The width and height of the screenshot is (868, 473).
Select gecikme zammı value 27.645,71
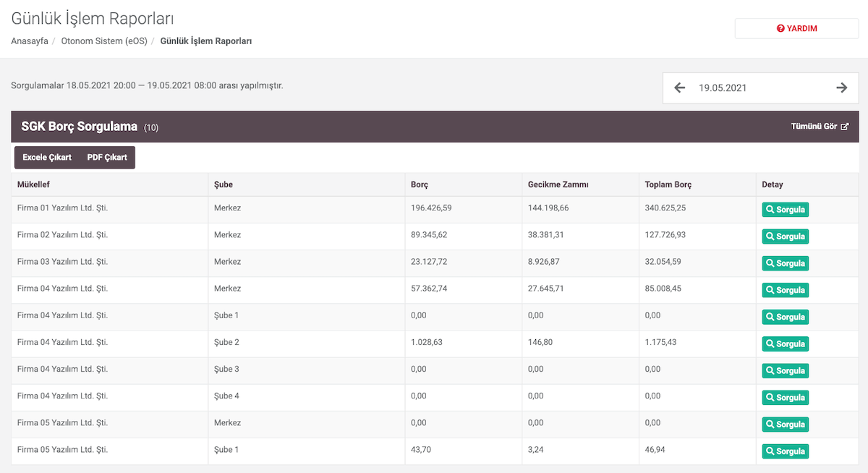click(546, 288)
